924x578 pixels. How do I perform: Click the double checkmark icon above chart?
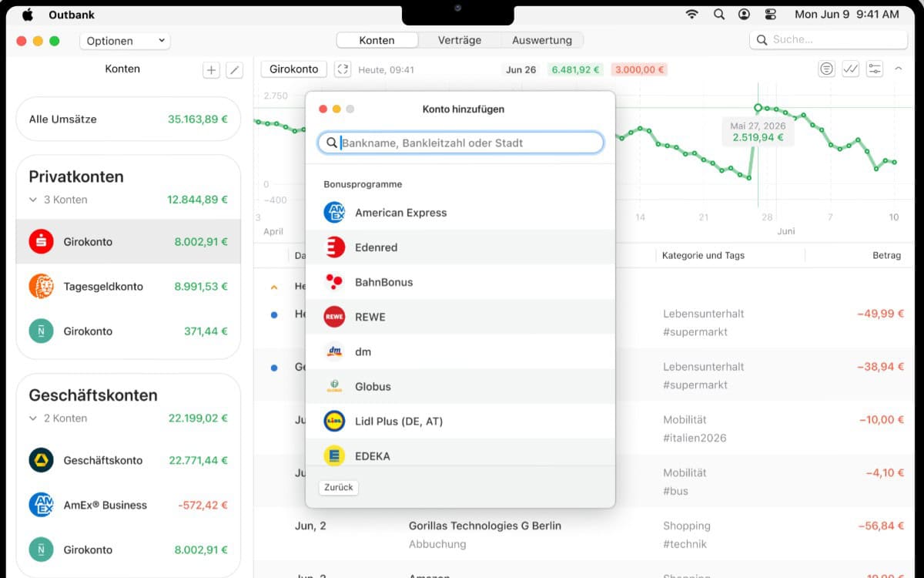pyautogui.click(x=850, y=69)
